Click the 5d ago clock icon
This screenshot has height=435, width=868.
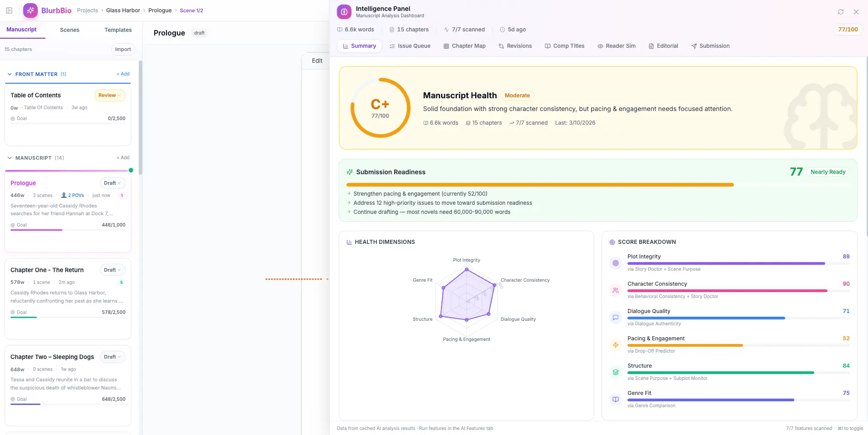tap(502, 30)
